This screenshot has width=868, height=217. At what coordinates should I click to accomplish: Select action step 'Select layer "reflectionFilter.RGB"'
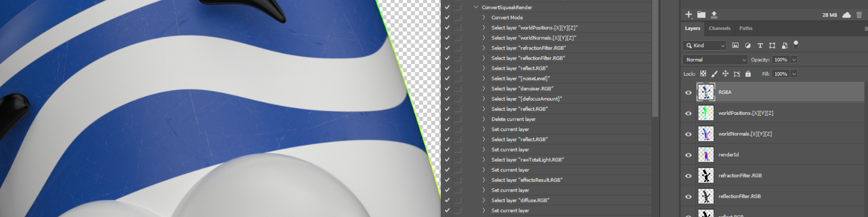point(528,58)
